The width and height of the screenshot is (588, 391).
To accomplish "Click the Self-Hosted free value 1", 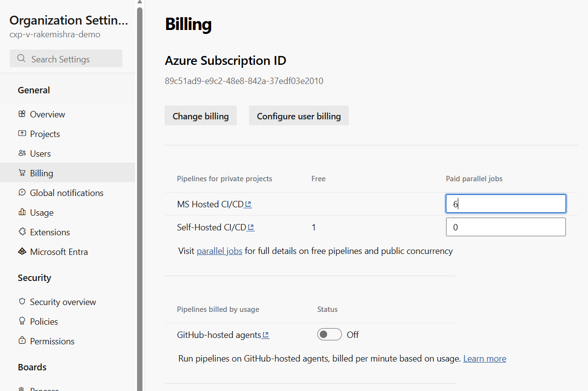I will 313,227.
